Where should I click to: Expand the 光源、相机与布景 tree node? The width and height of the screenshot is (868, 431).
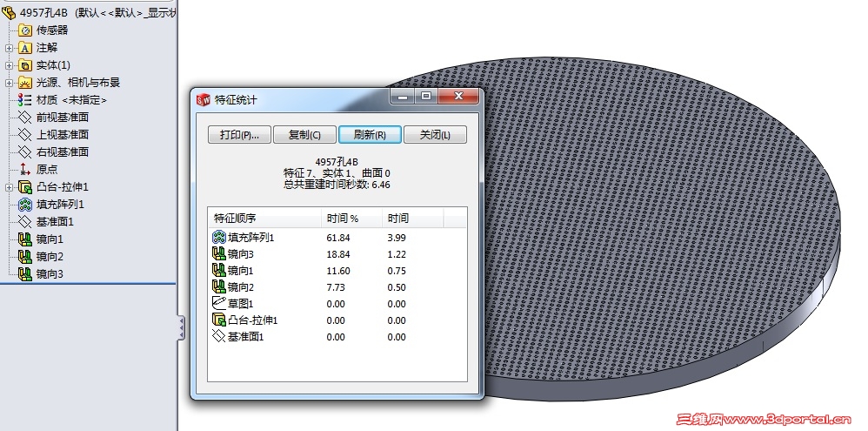[9, 83]
